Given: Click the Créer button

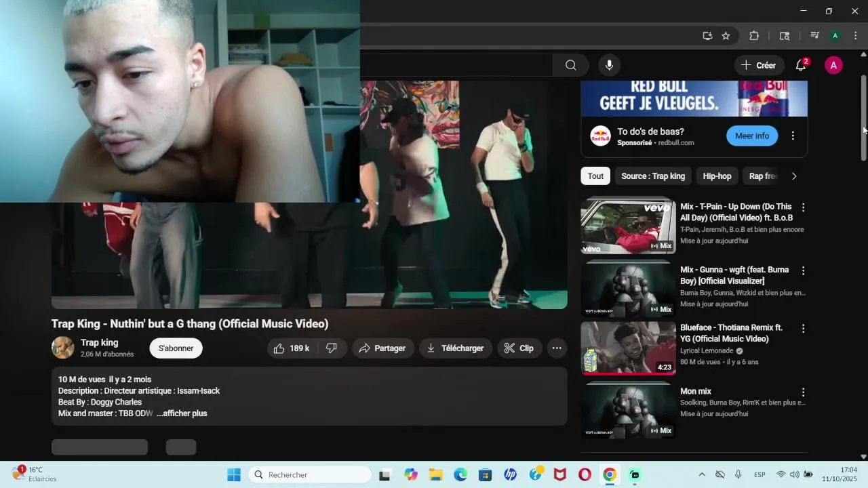Looking at the screenshot, I should point(759,65).
